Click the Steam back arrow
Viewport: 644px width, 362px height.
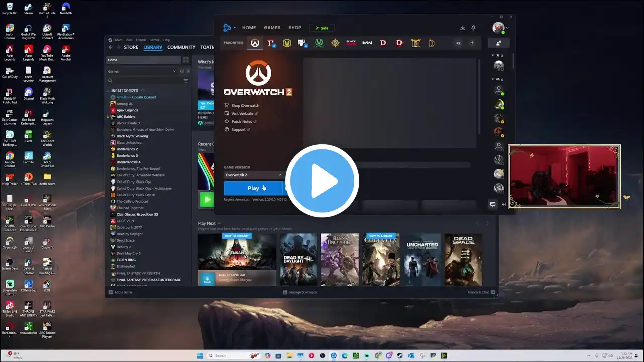click(x=111, y=47)
